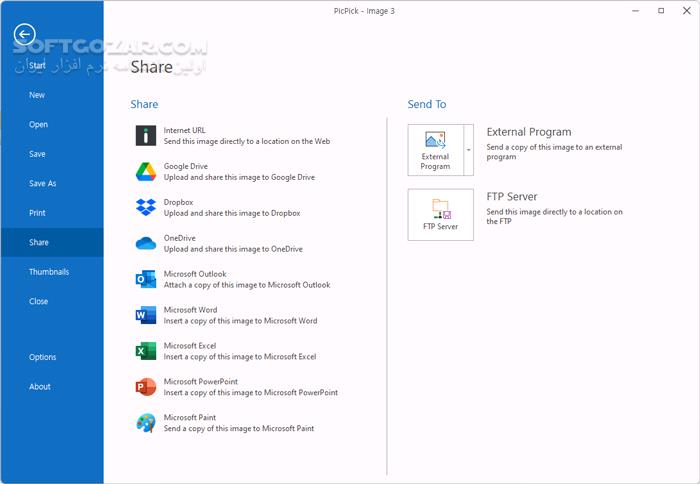Click the Microsoft PowerPoint icon
700x484 pixels.
click(146, 387)
